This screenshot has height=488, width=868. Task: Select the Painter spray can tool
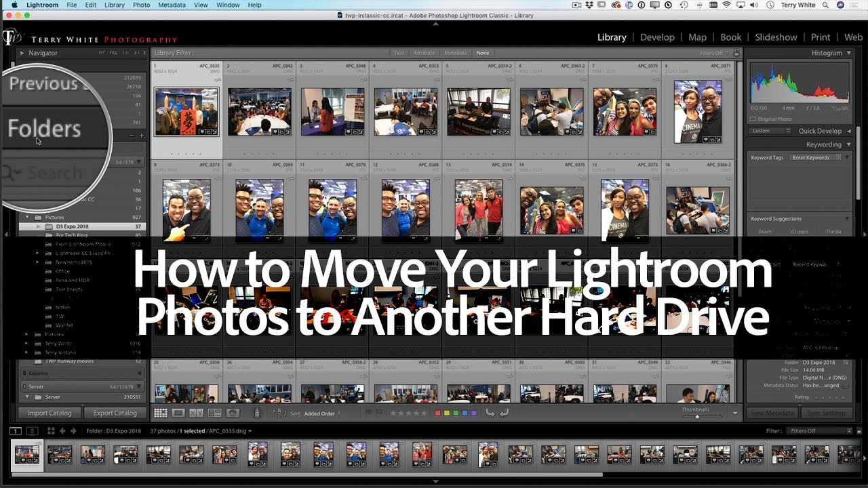pos(257,413)
